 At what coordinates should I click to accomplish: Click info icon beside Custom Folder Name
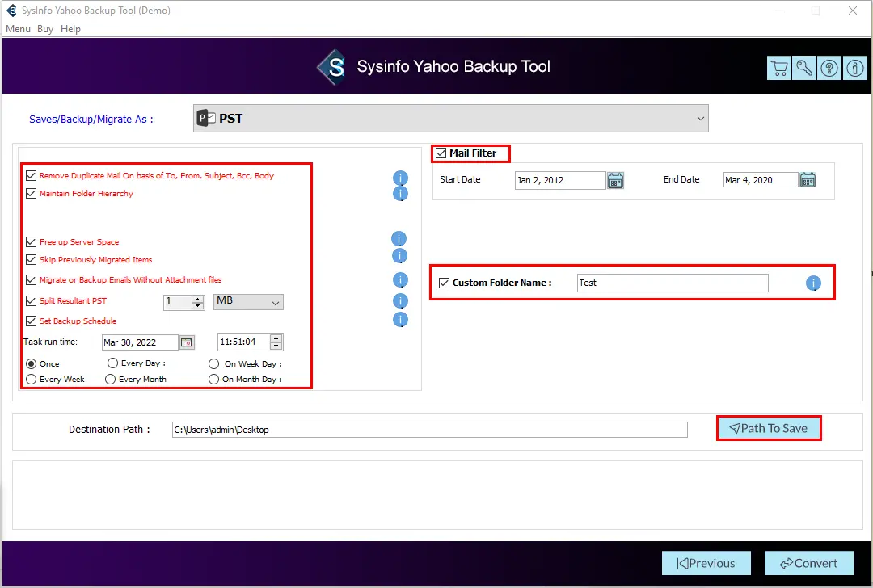[x=813, y=283]
